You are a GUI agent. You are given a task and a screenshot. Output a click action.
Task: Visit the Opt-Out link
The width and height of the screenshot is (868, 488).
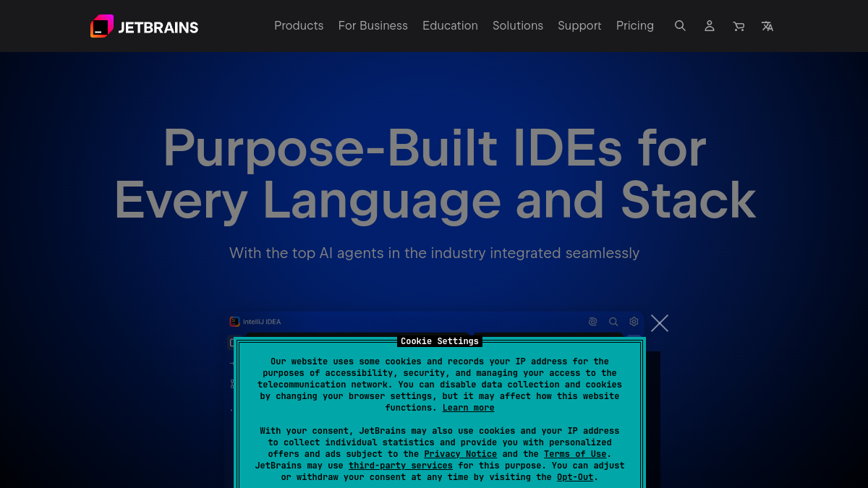coord(575,477)
